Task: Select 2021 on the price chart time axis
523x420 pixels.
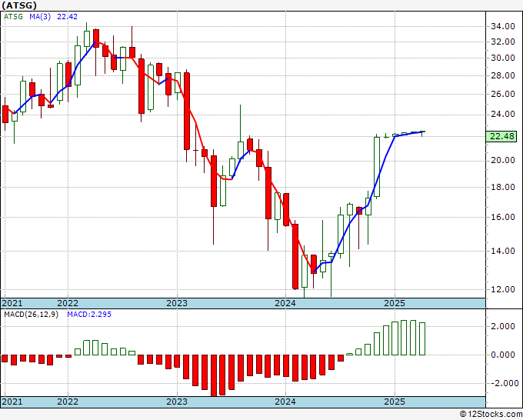Action: click(x=12, y=303)
